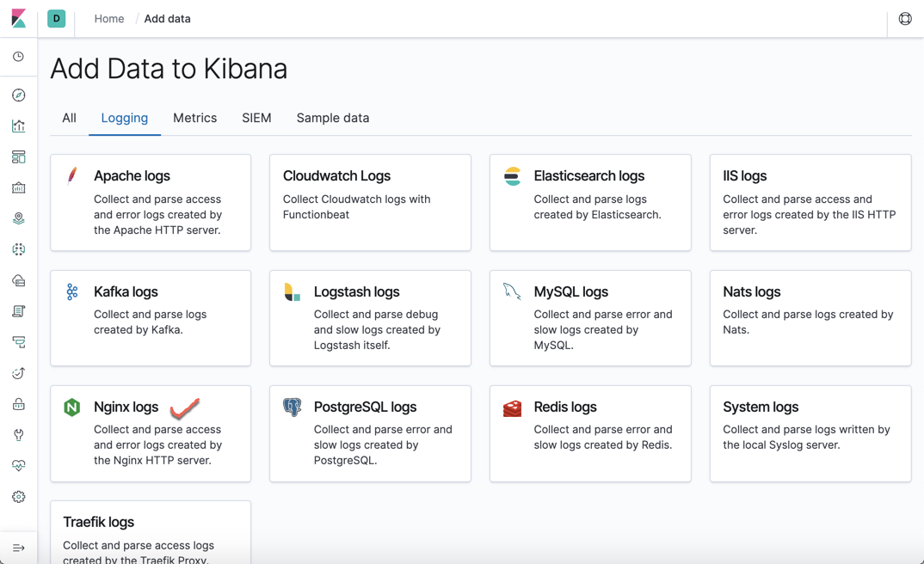The height and width of the screenshot is (564, 924).
Task: Open Visualize from the chart sidebar icon
Action: point(19,126)
